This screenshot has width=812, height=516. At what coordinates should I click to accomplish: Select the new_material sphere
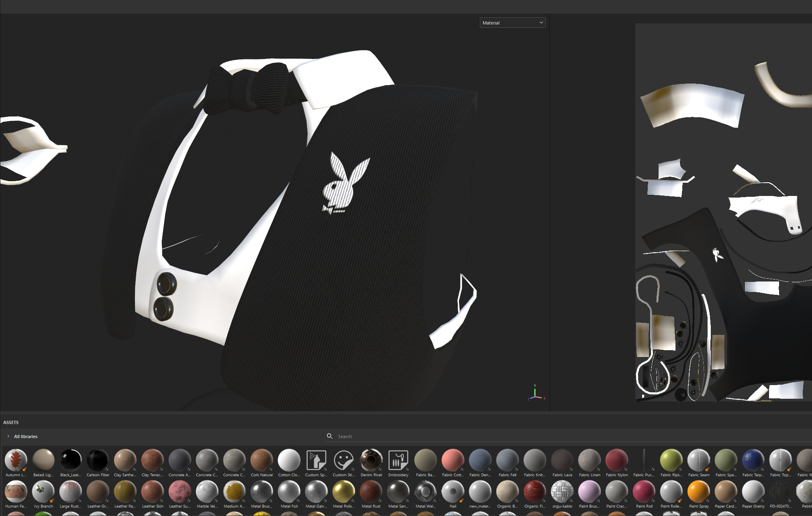coord(480,491)
